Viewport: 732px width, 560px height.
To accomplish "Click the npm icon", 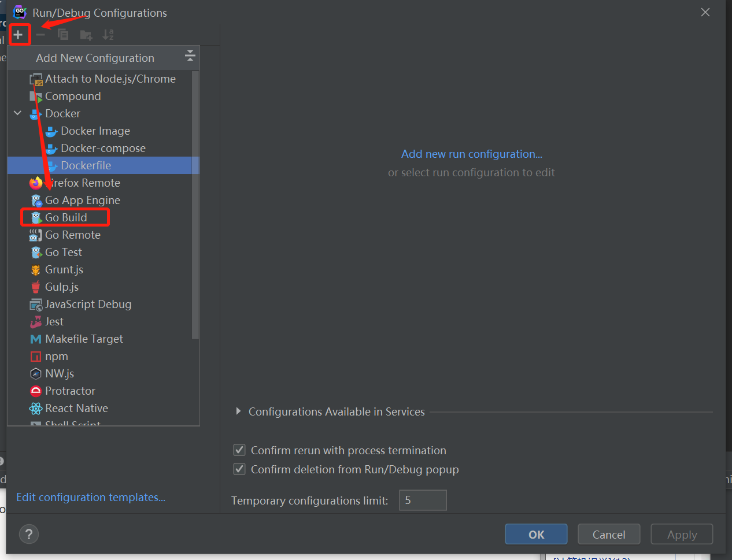I will 36,357.
